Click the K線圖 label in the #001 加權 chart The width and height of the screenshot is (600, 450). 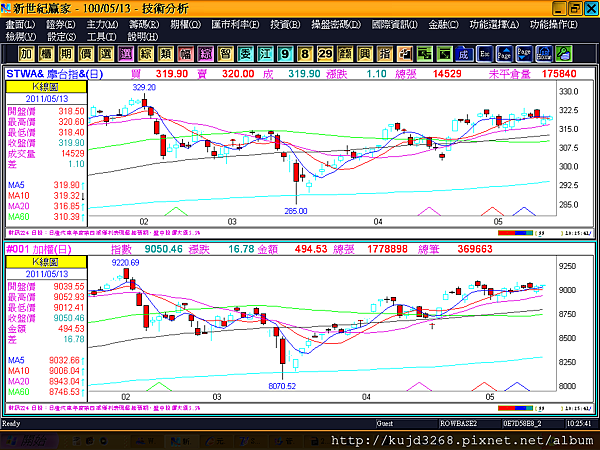point(46,262)
